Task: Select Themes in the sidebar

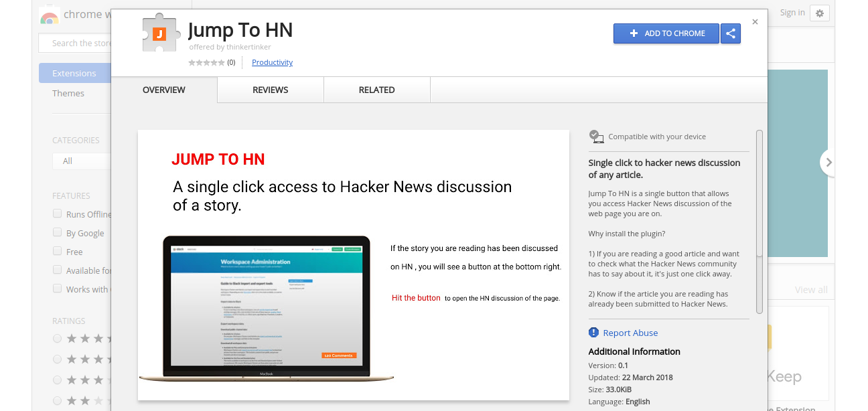Action: [68, 93]
